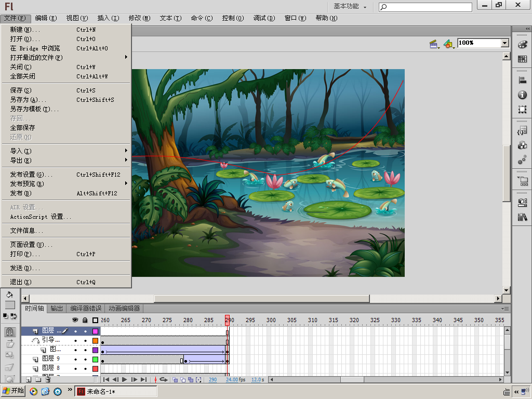Image resolution: width=532 pixels, height=399 pixels.
Task: Open the 控制 menu
Action: click(x=233, y=18)
